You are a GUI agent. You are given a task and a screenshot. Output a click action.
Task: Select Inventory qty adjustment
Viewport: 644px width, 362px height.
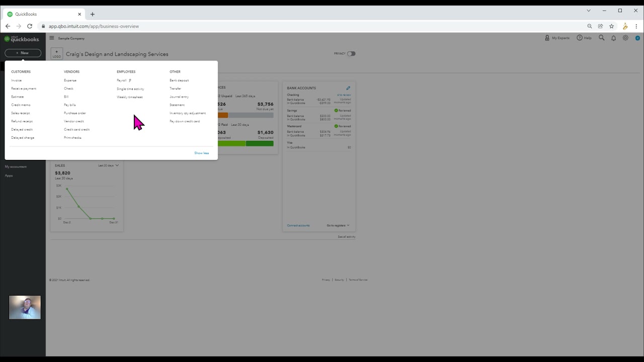[x=188, y=113]
